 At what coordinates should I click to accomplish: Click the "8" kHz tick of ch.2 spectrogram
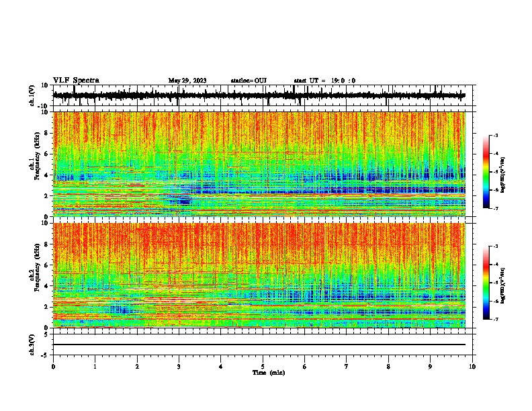(x=47, y=244)
